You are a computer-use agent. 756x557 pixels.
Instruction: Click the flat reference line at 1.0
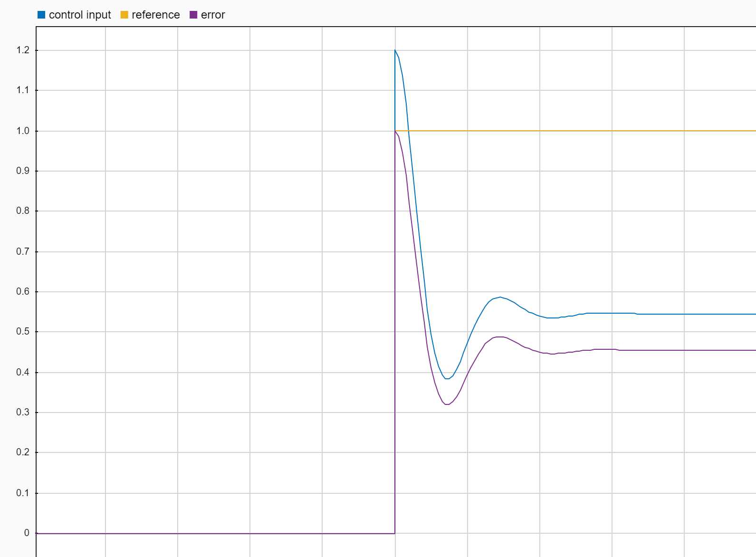pyautogui.click(x=575, y=131)
